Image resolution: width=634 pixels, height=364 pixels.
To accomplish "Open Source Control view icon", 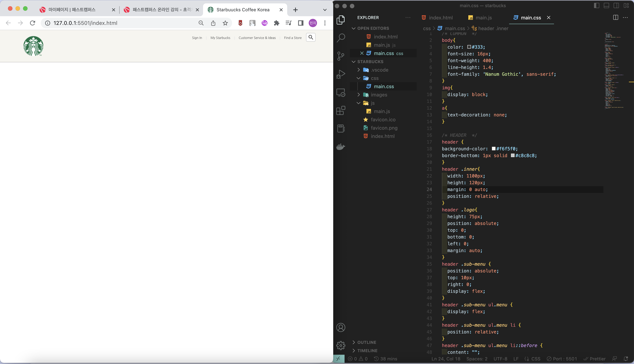I will 341,56.
